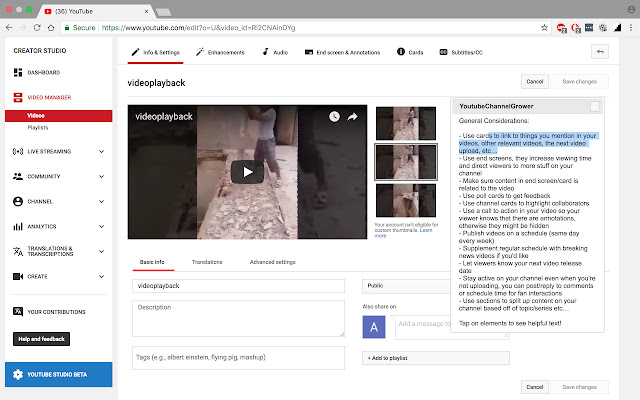This screenshot has height=400, width=640.
Task: Click the blue A share avatar icon
Action: (374, 327)
